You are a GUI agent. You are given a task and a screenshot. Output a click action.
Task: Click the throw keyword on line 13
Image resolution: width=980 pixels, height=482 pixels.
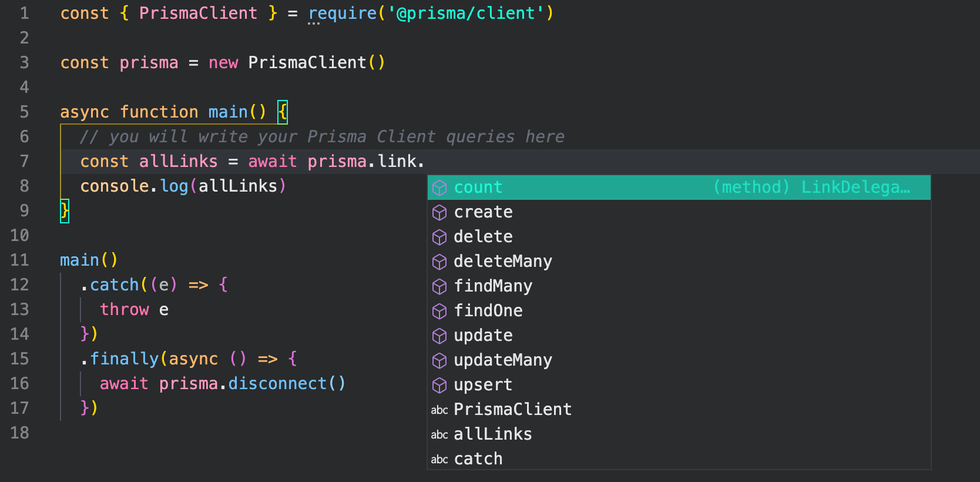[125, 309]
